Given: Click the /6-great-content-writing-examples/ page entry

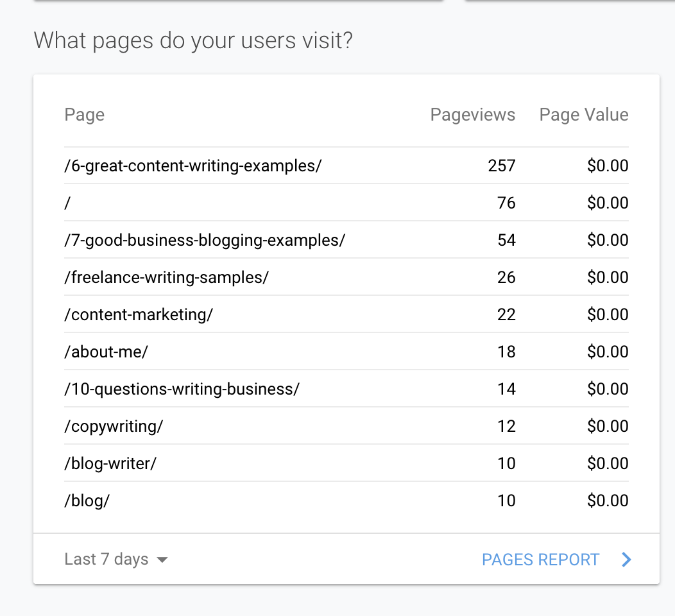Looking at the screenshot, I should (x=191, y=166).
